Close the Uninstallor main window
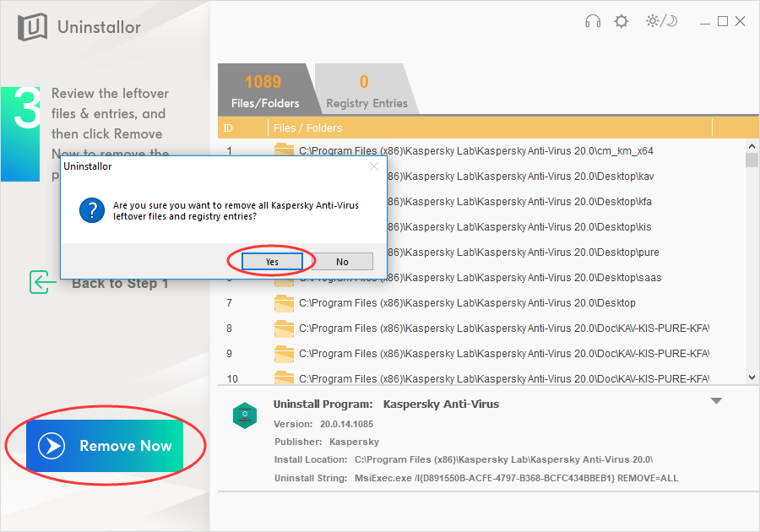 [740, 21]
